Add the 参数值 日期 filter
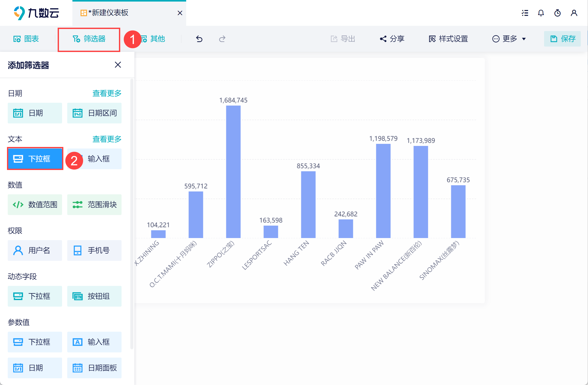The height and width of the screenshot is (385, 588). [35, 368]
